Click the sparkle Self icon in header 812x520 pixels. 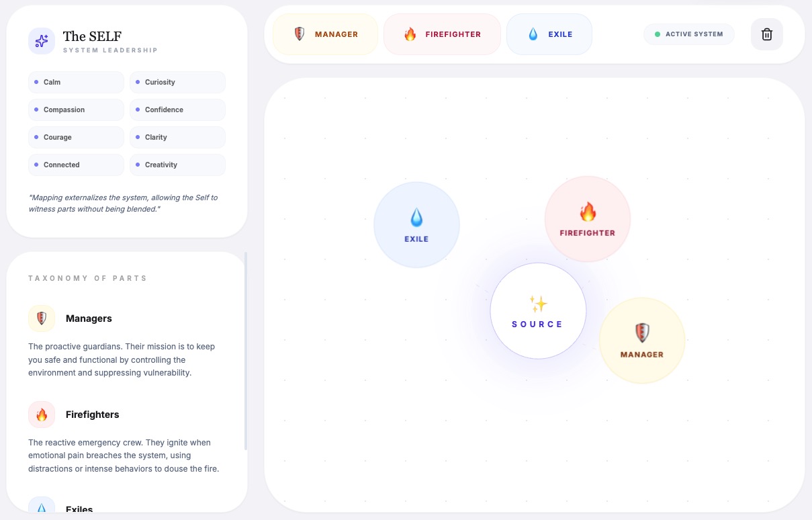coord(42,41)
